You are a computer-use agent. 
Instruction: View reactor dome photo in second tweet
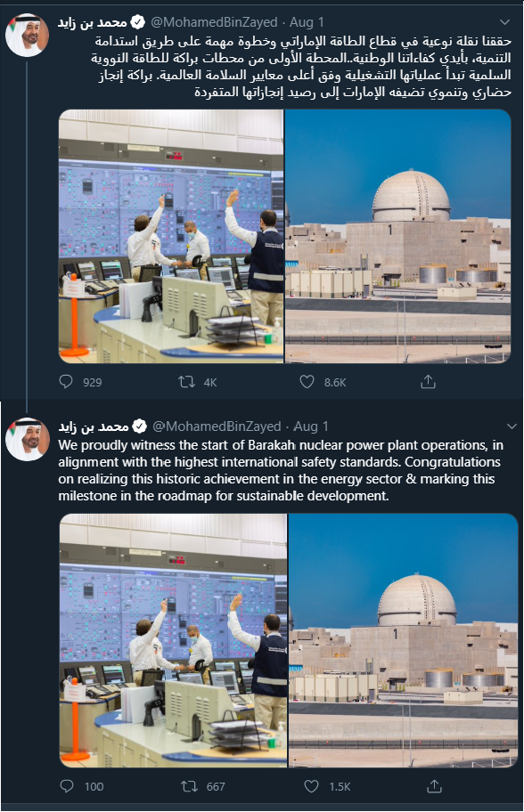point(403,640)
